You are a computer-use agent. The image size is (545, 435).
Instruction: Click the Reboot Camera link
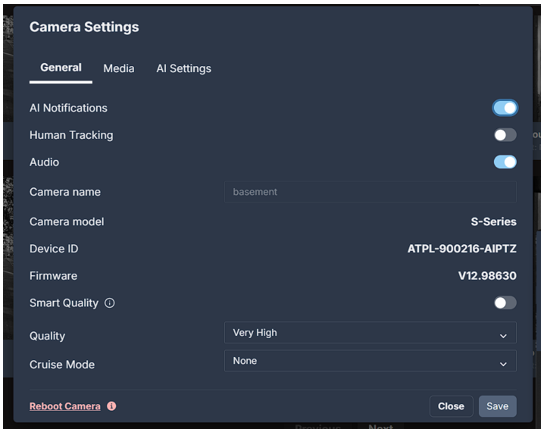[x=65, y=406]
